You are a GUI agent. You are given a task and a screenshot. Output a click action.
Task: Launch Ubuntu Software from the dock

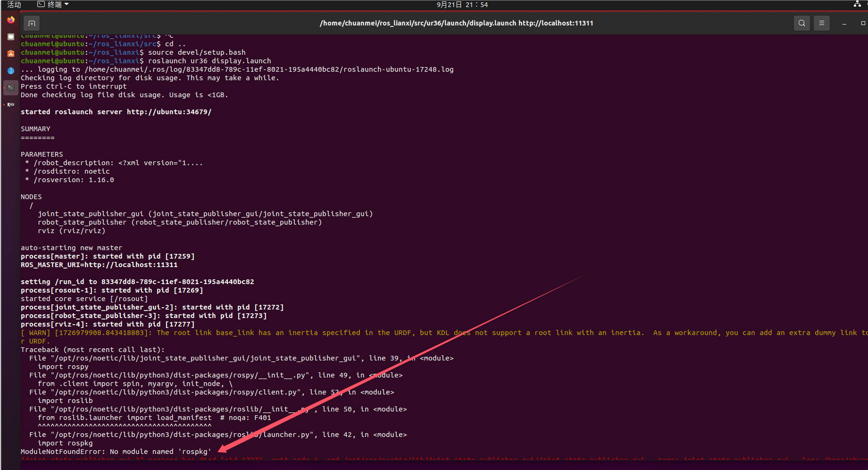10,53
